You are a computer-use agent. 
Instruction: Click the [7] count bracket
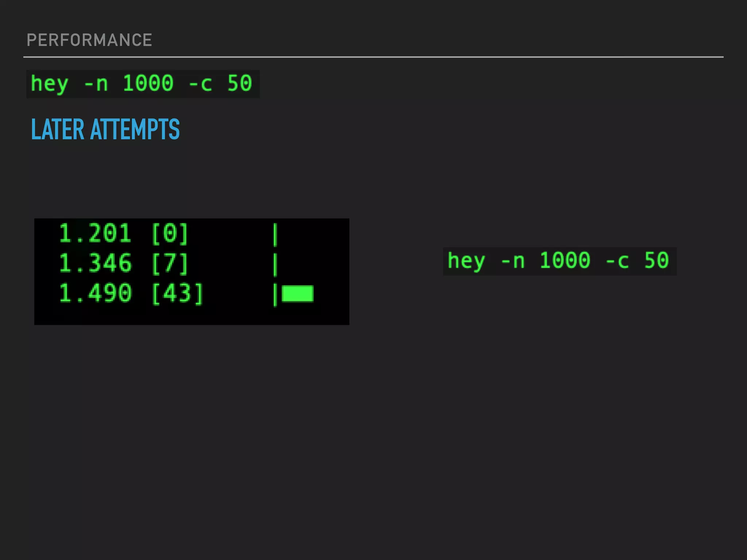click(x=170, y=263)
